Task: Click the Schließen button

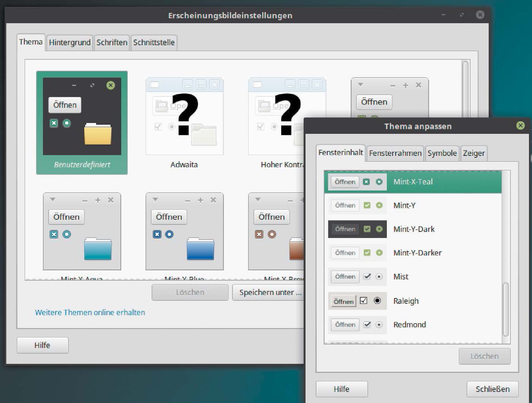Action: click(492, 389)
